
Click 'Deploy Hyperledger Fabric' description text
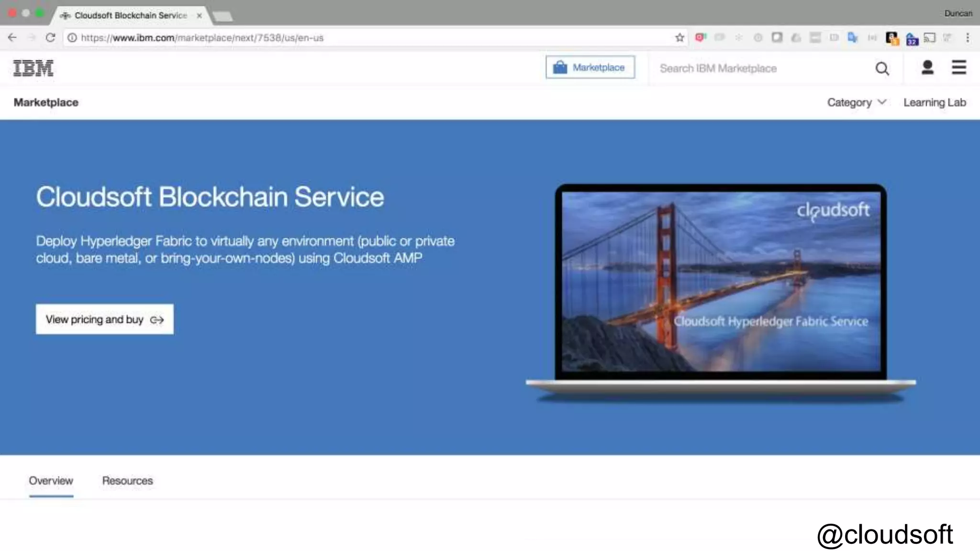[245, 249]
